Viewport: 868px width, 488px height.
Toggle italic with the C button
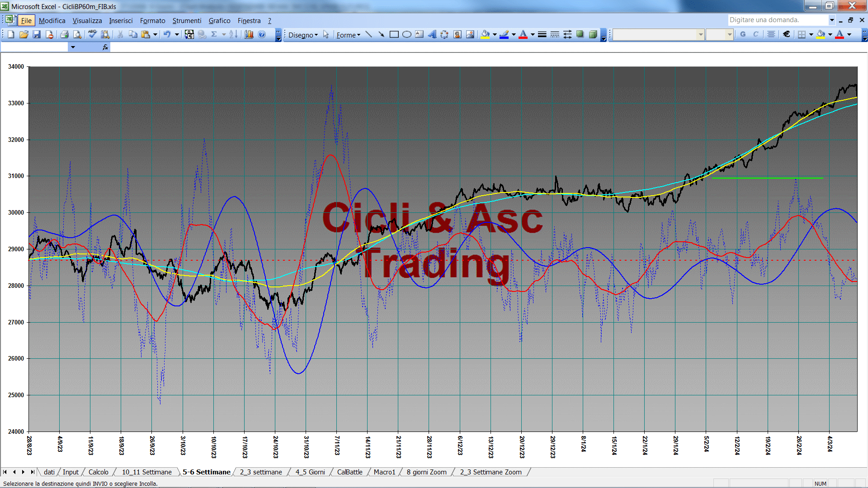[755, 34]
